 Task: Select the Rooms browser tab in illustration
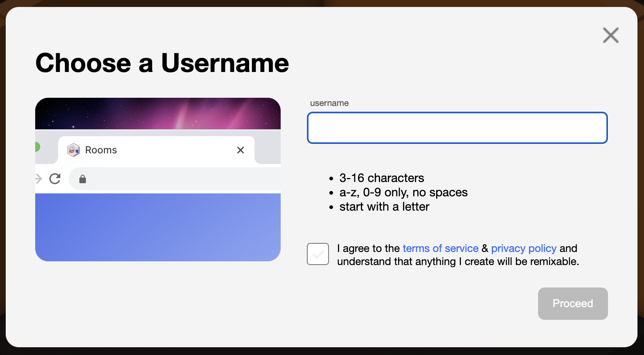pyautogui.click(x=156, y=150)
